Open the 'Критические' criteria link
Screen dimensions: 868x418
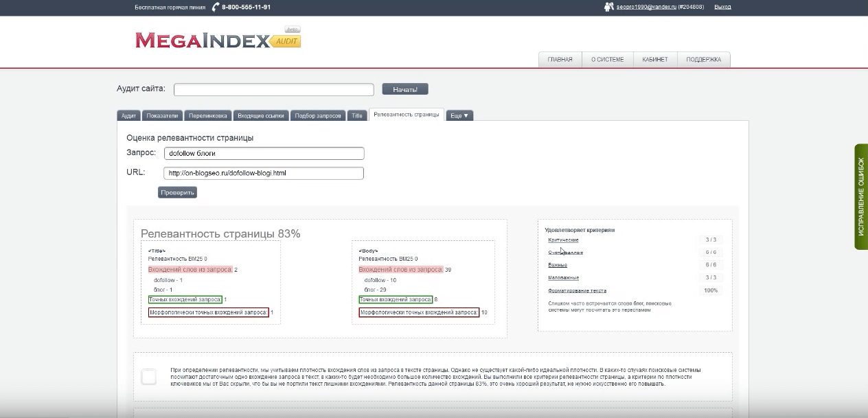point(563,240)
